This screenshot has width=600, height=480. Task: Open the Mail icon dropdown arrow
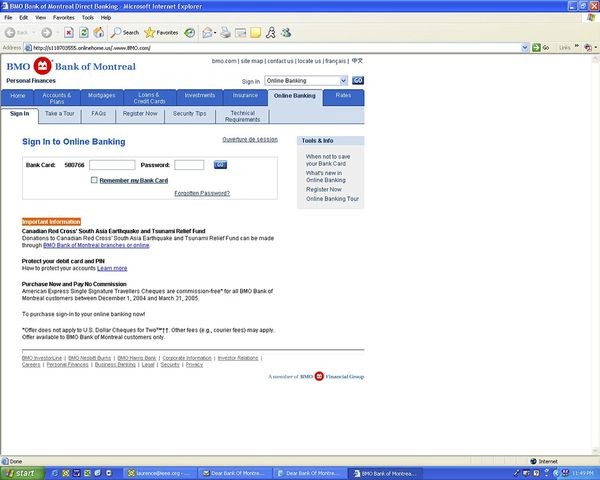pos(215,33)
